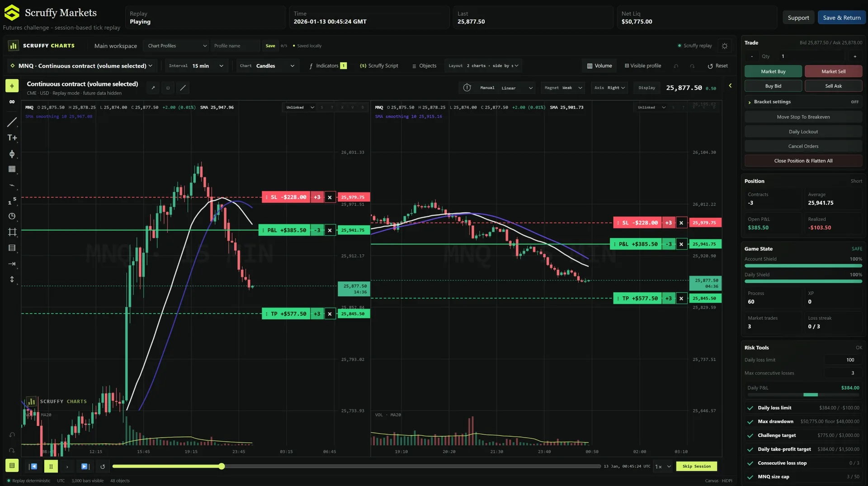Screen dimensions: 868x486
Task: Click the arrow-to-bar tool icon
Action: pos(12,264)
